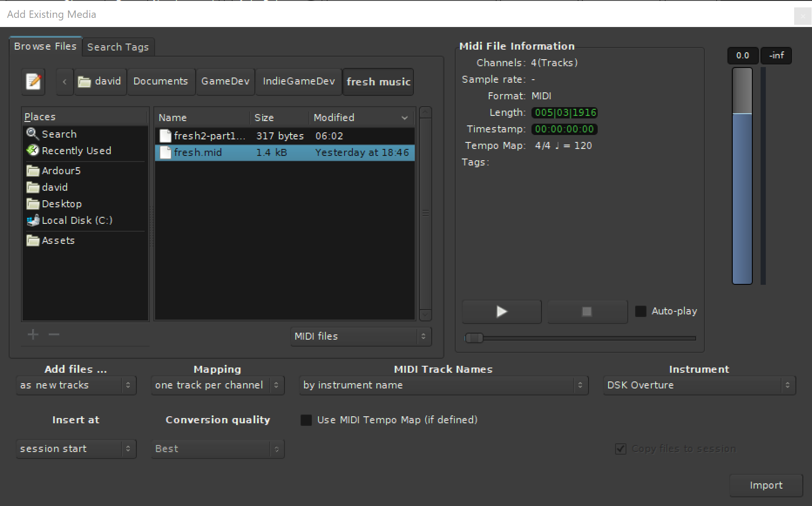Navigate to the GameDev path folder

225,81
